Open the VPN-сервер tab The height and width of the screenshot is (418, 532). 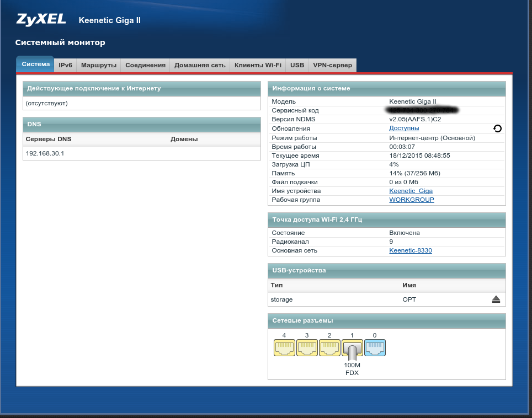point(332,65)
